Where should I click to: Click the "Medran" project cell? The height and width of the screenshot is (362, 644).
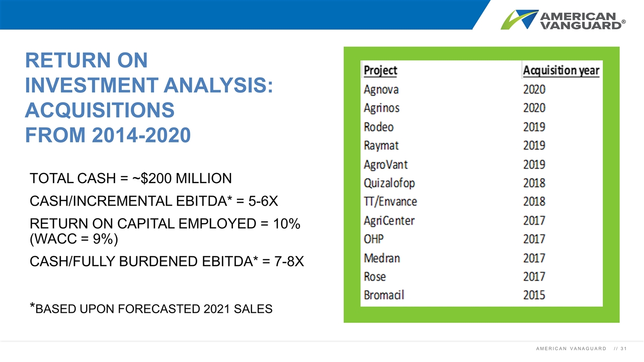[382, 258]
